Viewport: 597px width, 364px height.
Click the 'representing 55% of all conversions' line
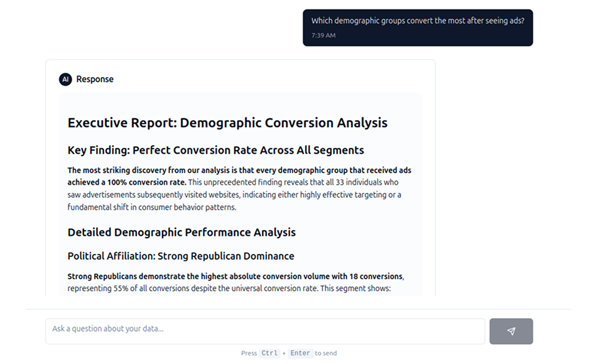228,289
